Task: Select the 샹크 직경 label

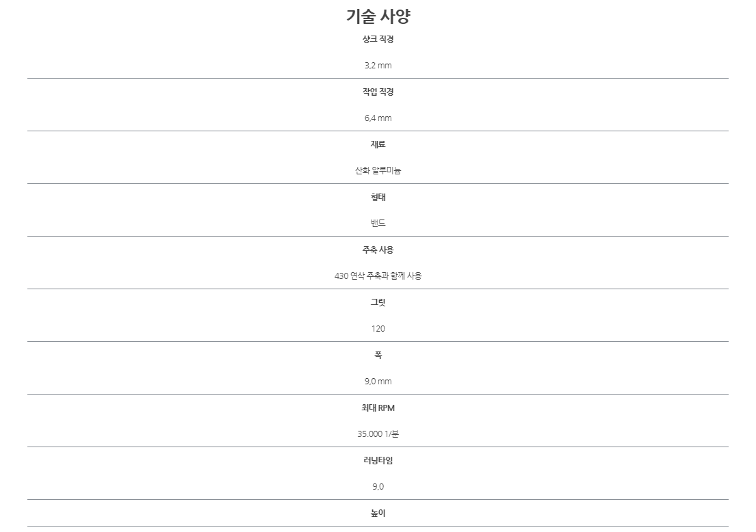Action: [x=378, y=39]
